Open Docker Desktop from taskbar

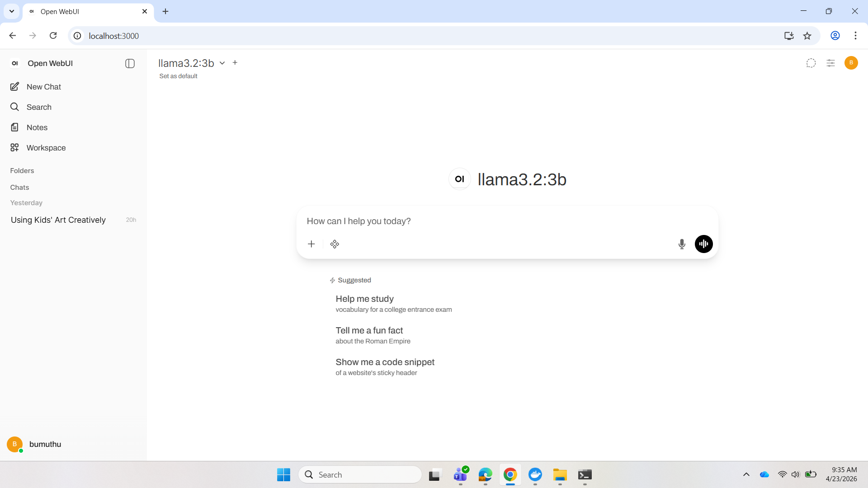pyautogui.click(x=535, y=475)
